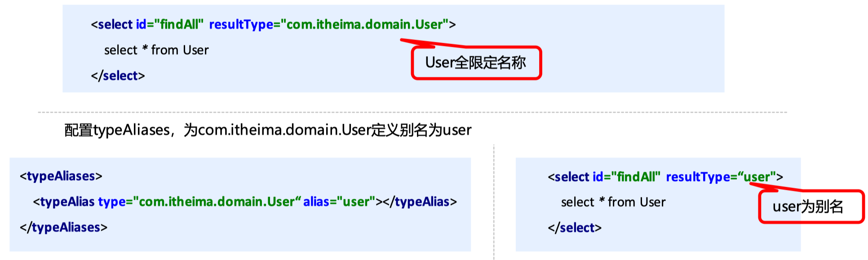
Task: Click the closing </select> tag in the alias example
Action: click(x=574, y=228)
